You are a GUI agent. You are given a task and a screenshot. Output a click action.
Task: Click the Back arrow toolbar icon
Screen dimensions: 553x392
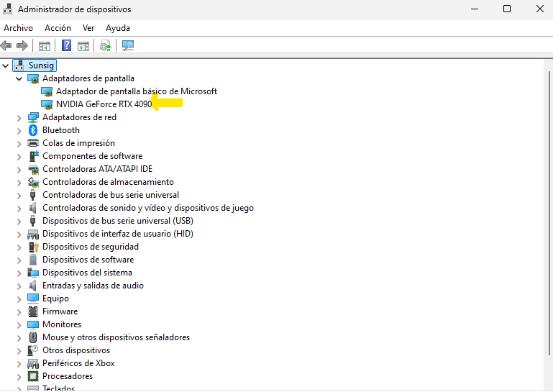(6, 45)
